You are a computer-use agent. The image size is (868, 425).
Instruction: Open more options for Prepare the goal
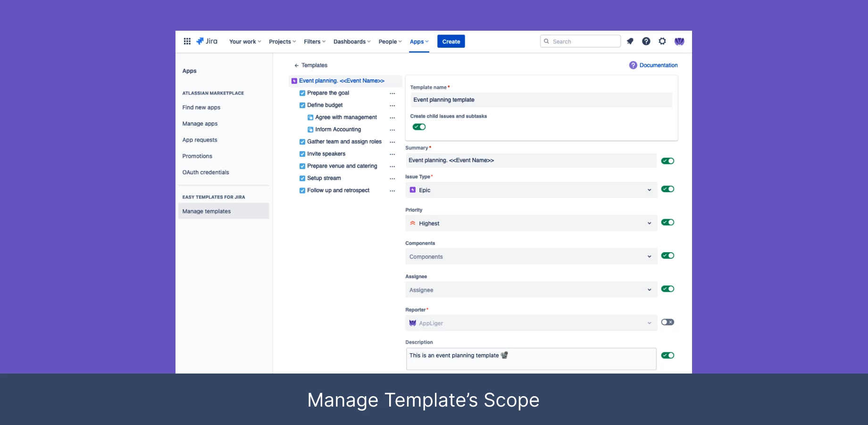click(392, 93)
